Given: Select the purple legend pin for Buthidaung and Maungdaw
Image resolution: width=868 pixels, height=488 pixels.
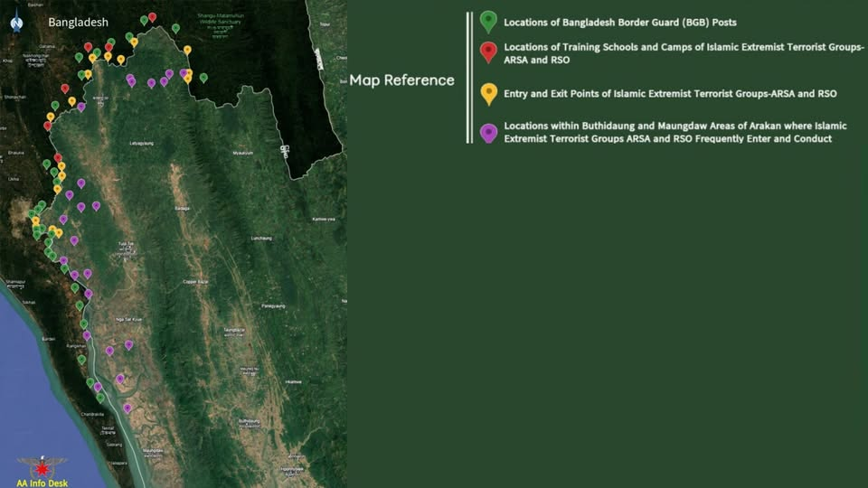Looking at the screenshot, I should click(488, 132).
